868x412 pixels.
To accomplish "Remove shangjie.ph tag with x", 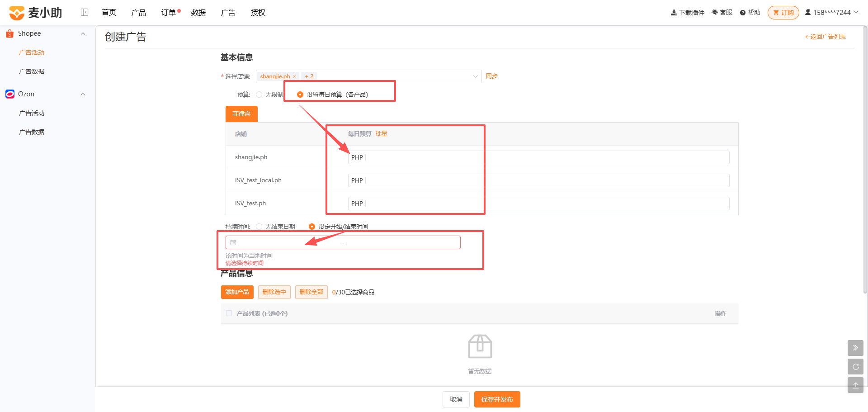I will [x=295, y=76].
